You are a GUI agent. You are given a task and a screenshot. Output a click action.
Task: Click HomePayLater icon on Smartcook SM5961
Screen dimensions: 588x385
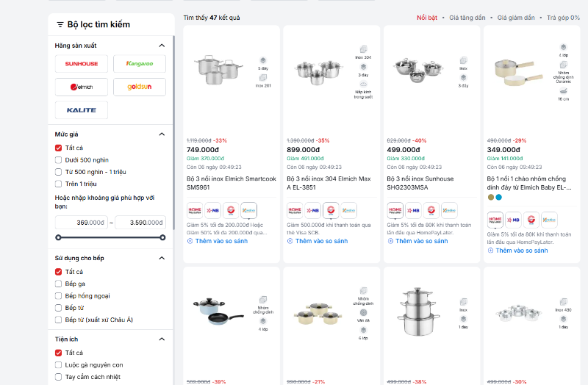[x=195, y=211]
